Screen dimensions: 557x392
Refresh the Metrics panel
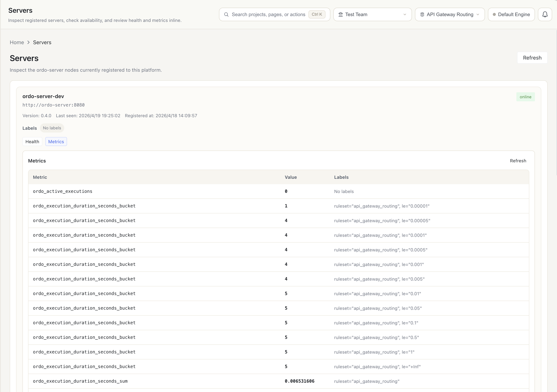click(x=518, y=161)
